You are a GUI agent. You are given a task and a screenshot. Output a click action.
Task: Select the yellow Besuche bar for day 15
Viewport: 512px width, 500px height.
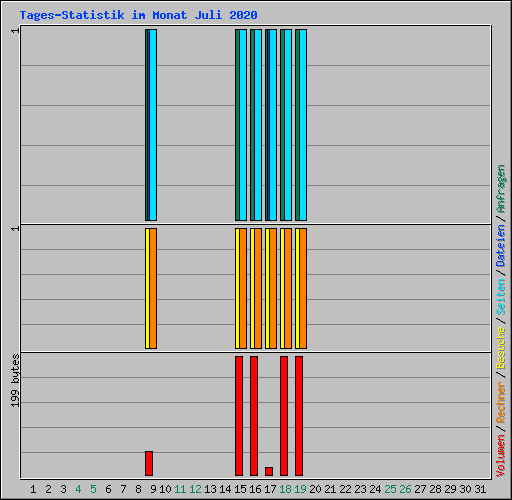(237, 288)
